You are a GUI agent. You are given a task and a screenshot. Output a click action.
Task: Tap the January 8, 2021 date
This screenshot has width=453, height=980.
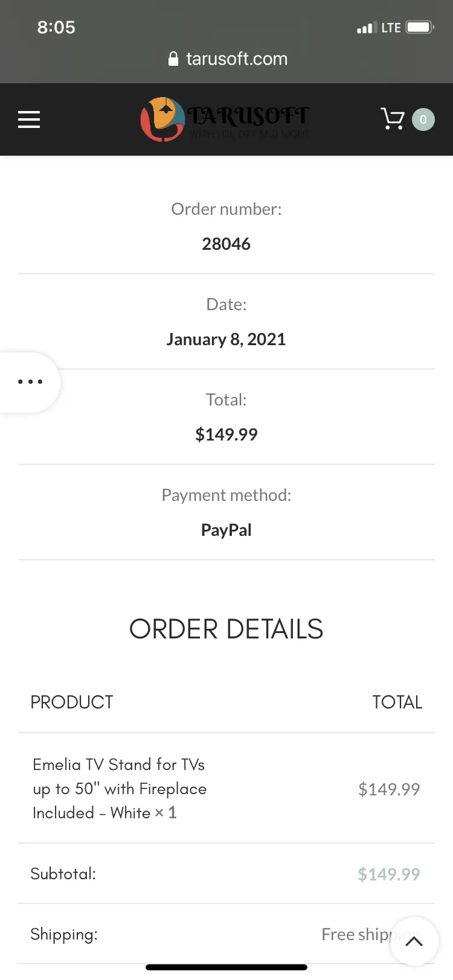[226, 339]
